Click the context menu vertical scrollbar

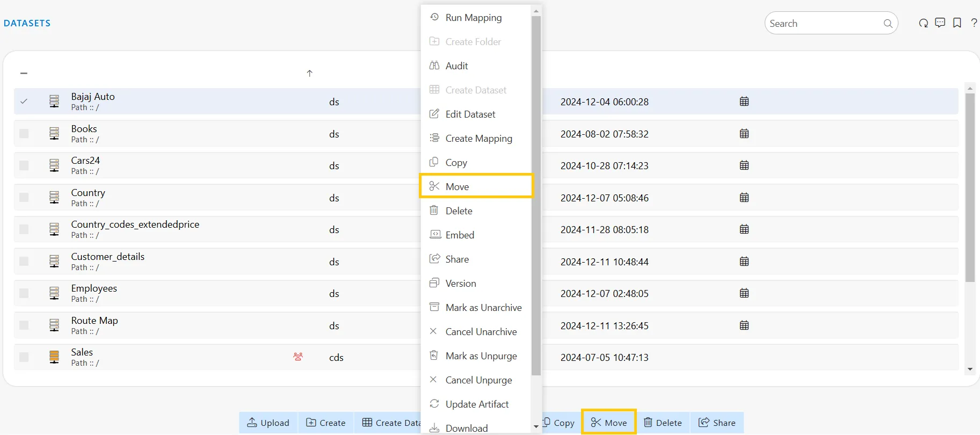536,195
